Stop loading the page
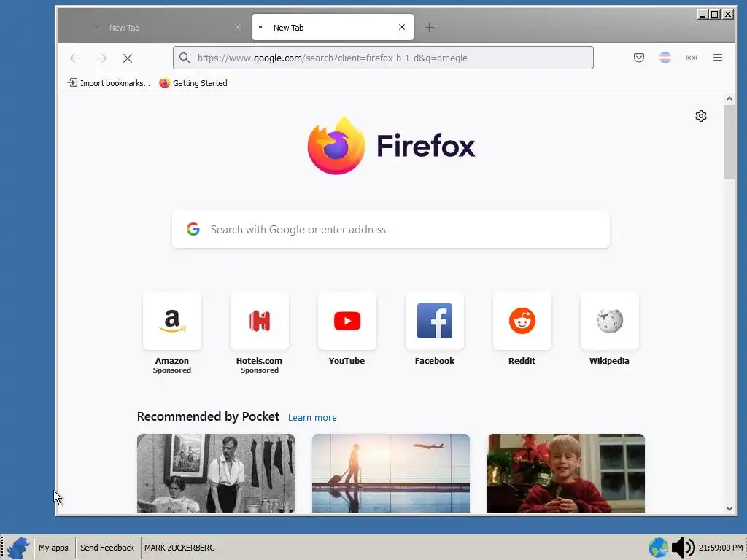 (127, 58)
